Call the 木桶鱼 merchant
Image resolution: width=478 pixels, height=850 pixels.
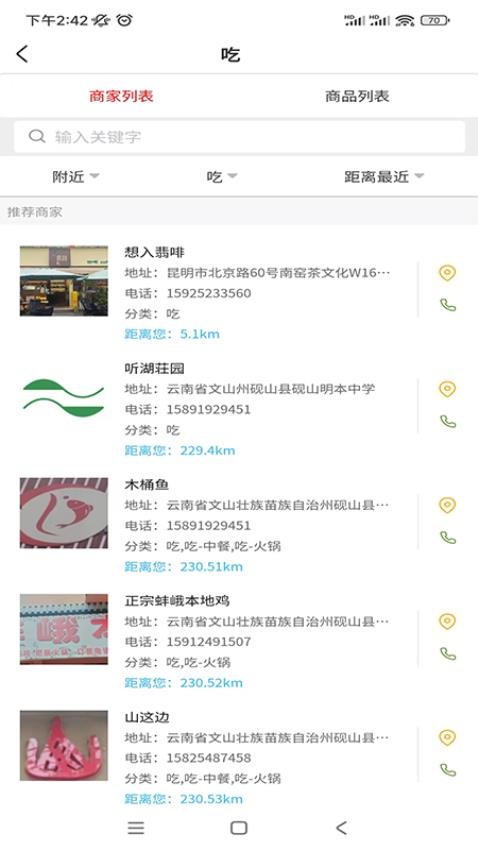[x=448, y=537]
